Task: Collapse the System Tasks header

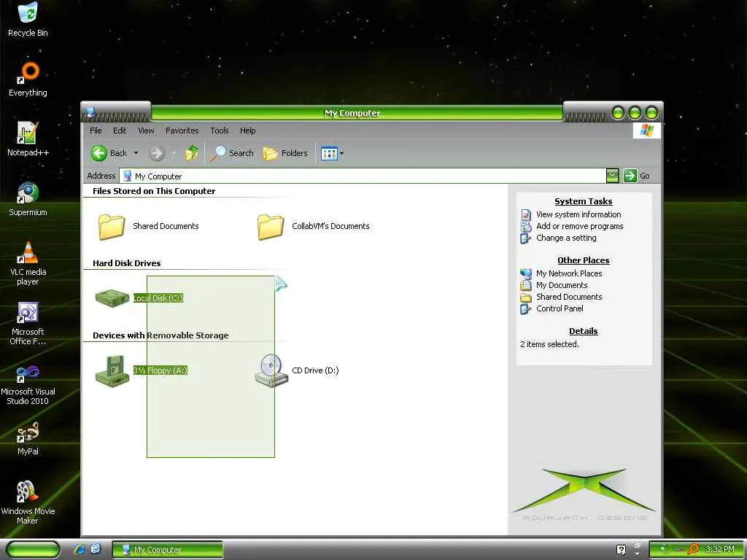Action: tap(583, 201)
